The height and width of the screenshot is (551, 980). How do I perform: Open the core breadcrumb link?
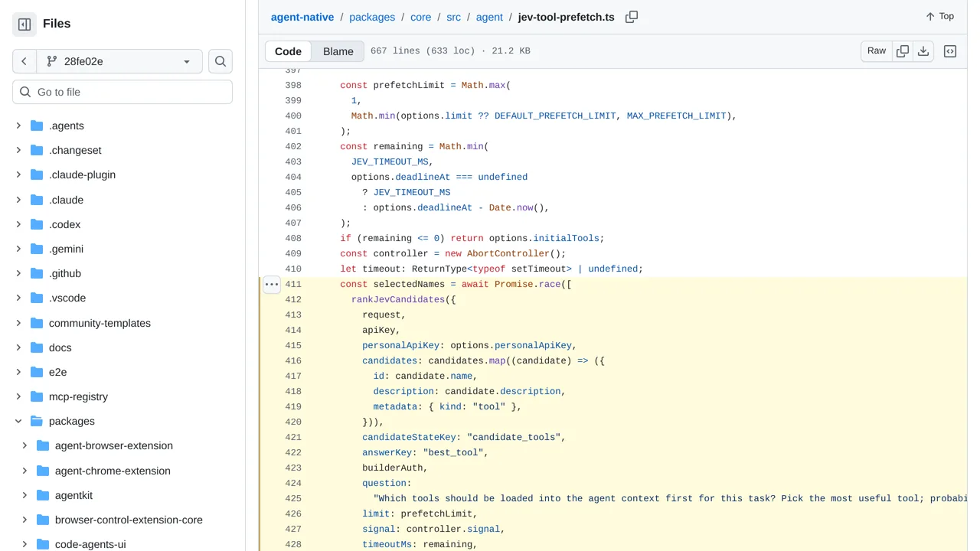coord(421,17)
